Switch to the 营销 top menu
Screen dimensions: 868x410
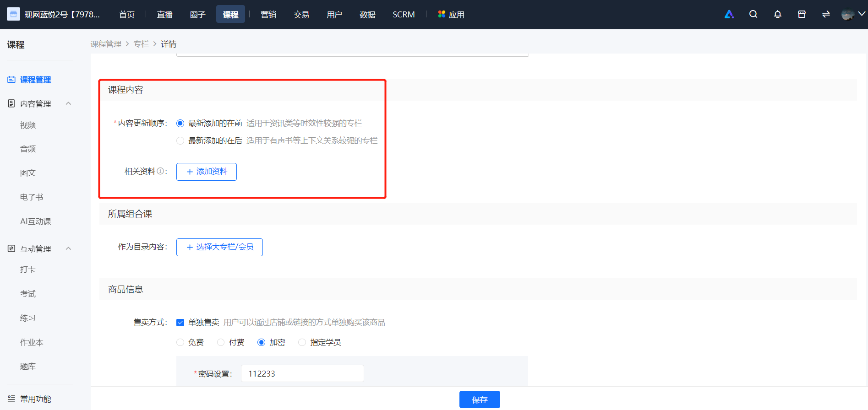(268, 14)
